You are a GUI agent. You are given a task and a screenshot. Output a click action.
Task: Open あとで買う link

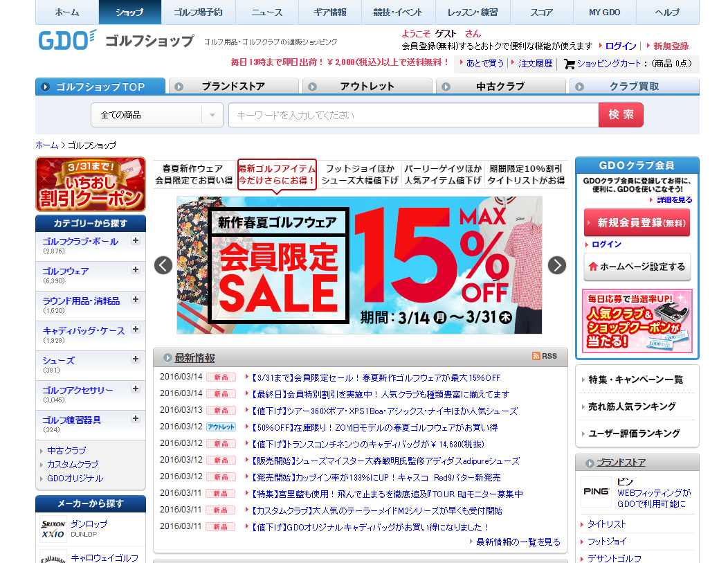click(484, 64)
